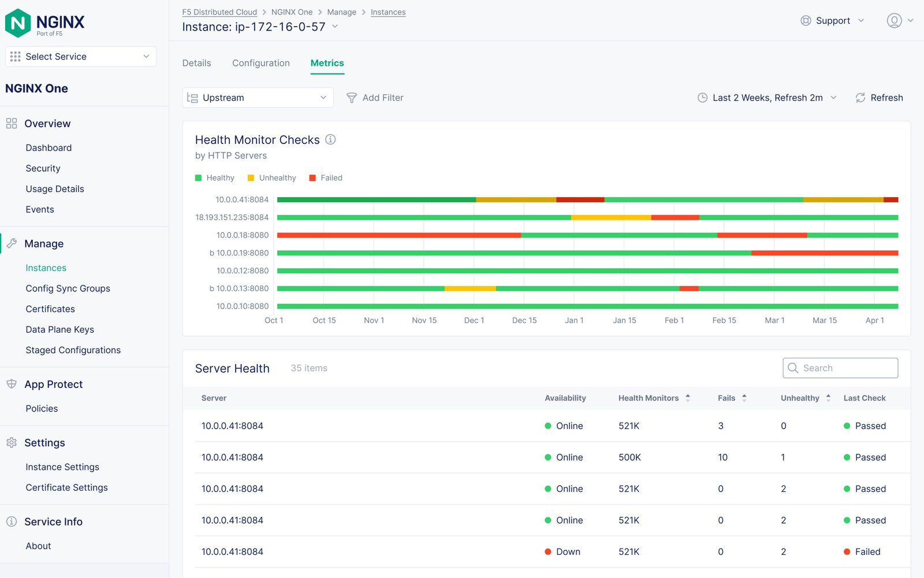Image resolution: width=924 pixels, height=578 pixels.
Task: Toggle the Unhealthy legend series
Action: click(271, 178)
